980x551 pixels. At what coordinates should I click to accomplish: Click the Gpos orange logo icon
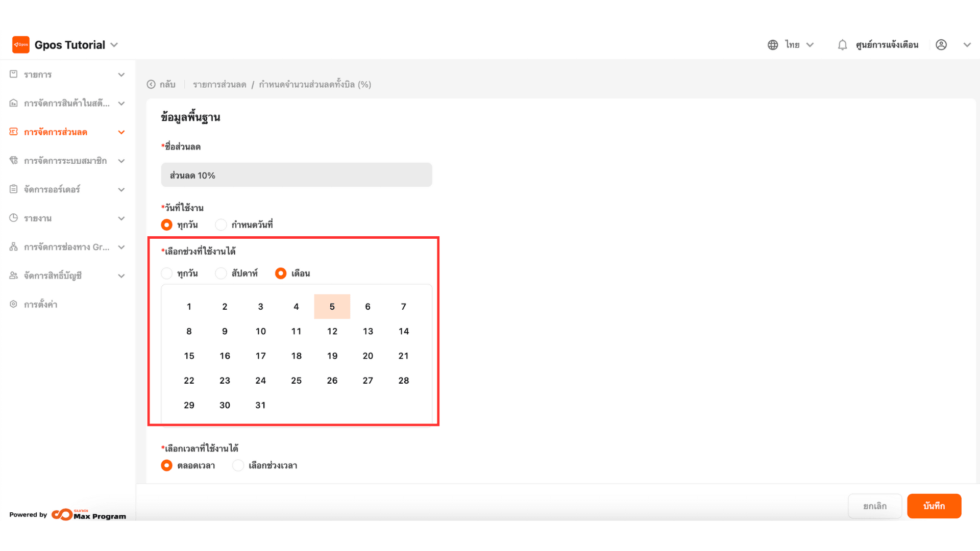[x=21, y=45]
